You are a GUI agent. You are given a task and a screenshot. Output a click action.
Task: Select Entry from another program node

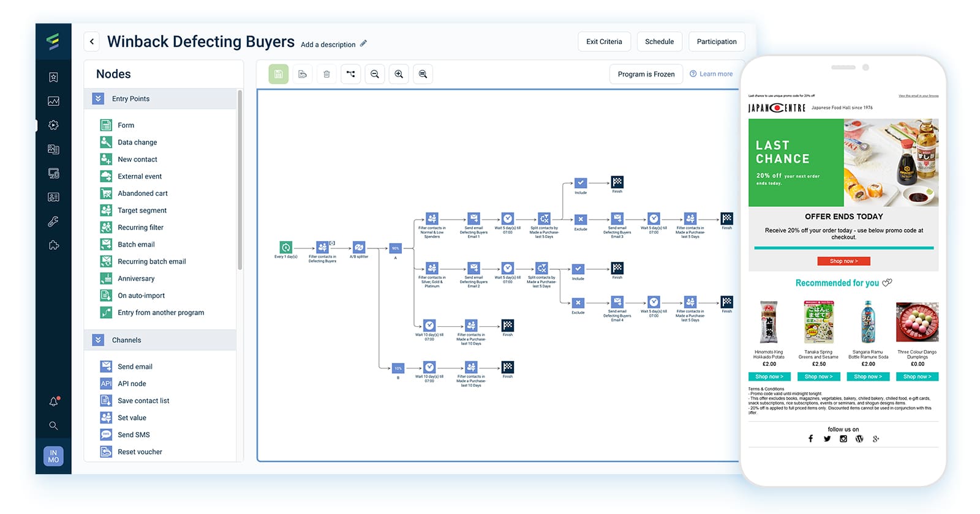tap(152, 312)
